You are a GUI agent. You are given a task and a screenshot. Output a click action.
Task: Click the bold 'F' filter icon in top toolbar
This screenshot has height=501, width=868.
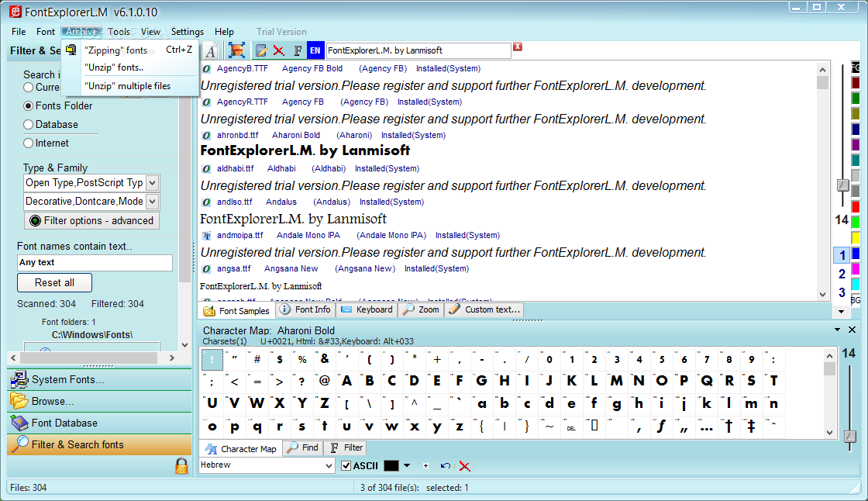pos(298,51)
